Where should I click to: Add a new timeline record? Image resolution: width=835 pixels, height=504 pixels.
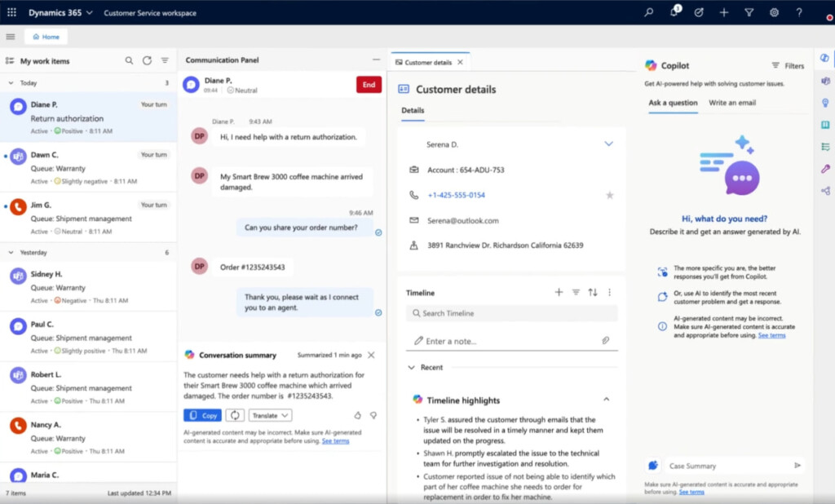coord(559,292)
